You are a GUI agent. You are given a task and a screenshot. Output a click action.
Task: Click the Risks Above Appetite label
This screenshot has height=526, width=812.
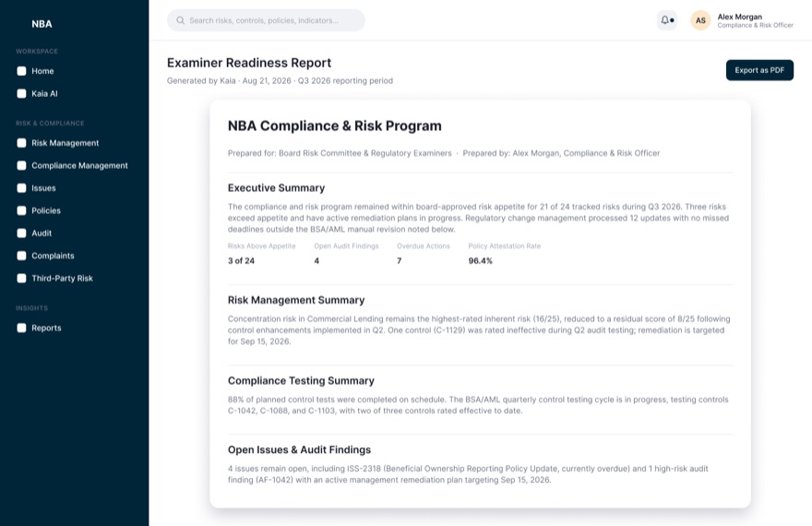click(261, 245)
